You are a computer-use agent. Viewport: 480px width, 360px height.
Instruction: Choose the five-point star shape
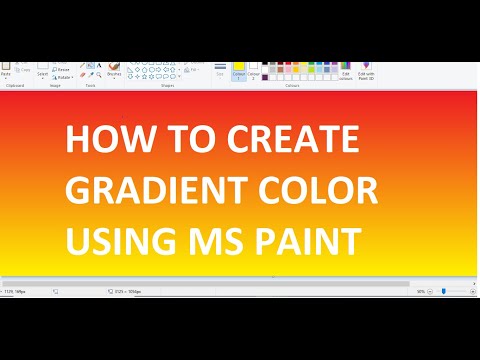[144, 77]
